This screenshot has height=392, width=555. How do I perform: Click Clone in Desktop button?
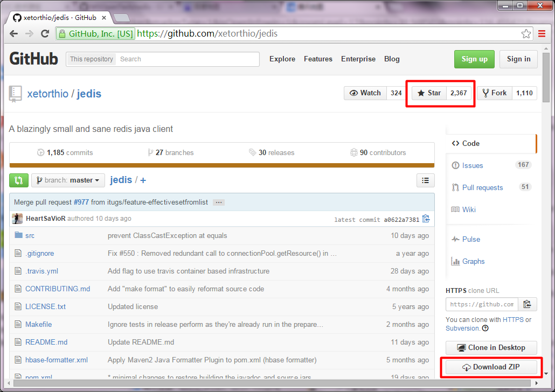pyautogui.click(x=491, y=347)
